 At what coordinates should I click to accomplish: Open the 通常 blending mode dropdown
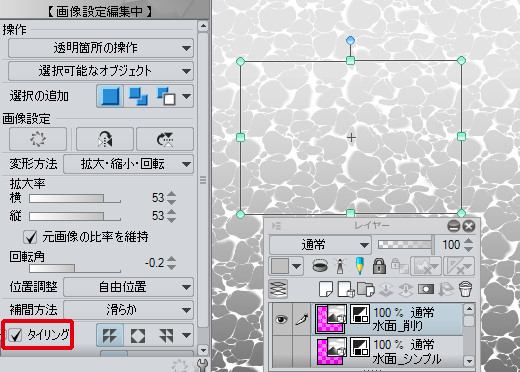tap(320, 245)
